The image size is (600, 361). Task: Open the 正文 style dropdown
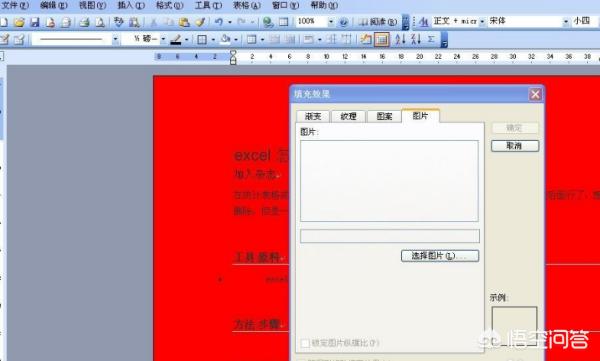(482, 22)
